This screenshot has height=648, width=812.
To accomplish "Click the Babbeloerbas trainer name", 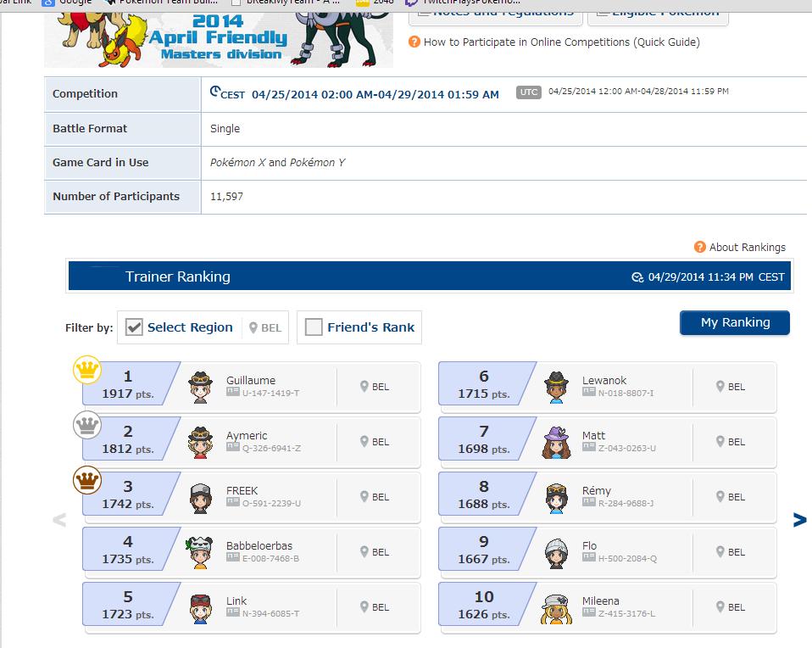I will pos(259,545).
